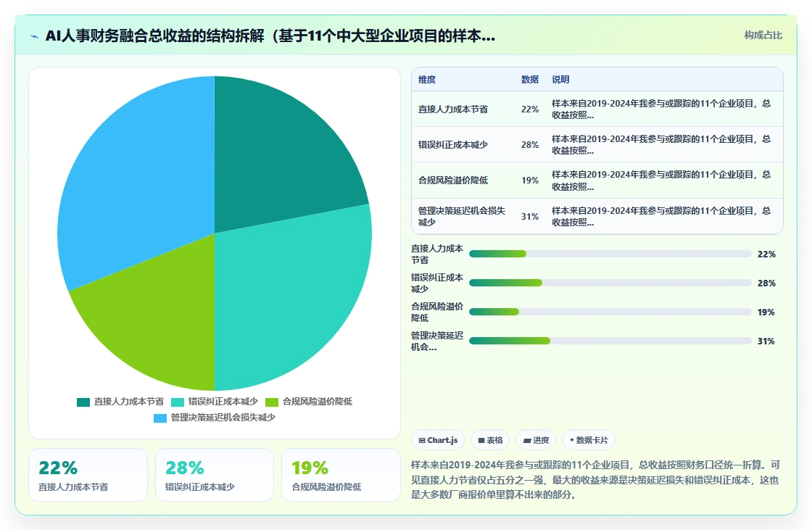Click the 管理决策延迟机会 progress bar

(x=610, y=341)
